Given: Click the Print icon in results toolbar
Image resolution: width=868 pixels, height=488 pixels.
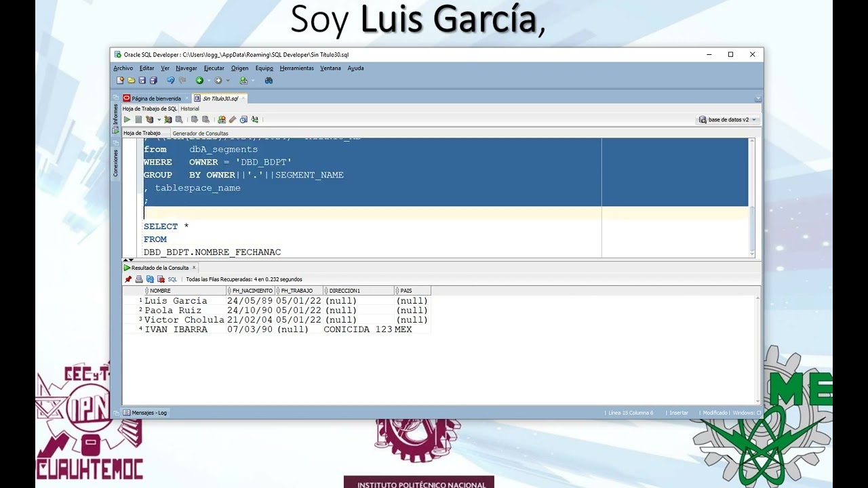Looking at the screenshot, I should tap(139, 279).
